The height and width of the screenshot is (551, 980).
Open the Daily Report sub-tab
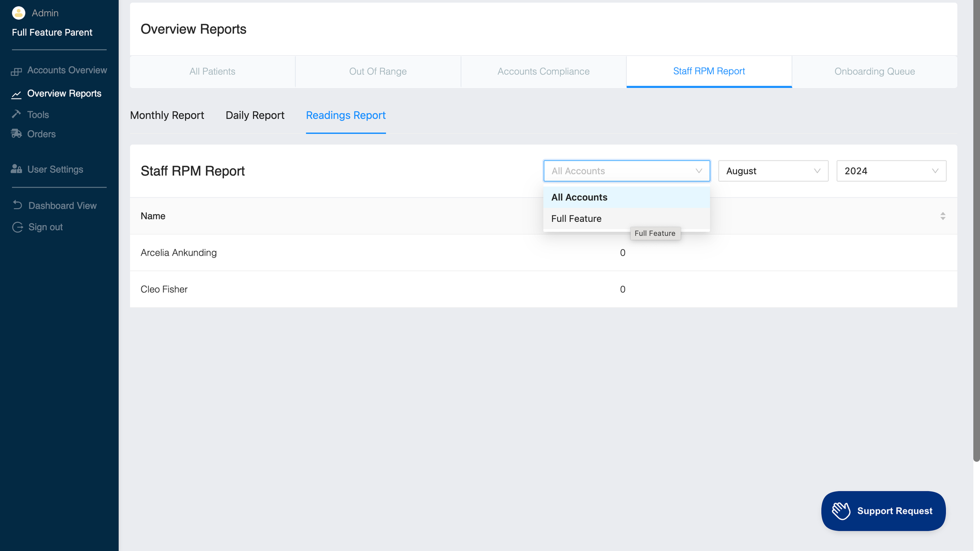(255, 116)
